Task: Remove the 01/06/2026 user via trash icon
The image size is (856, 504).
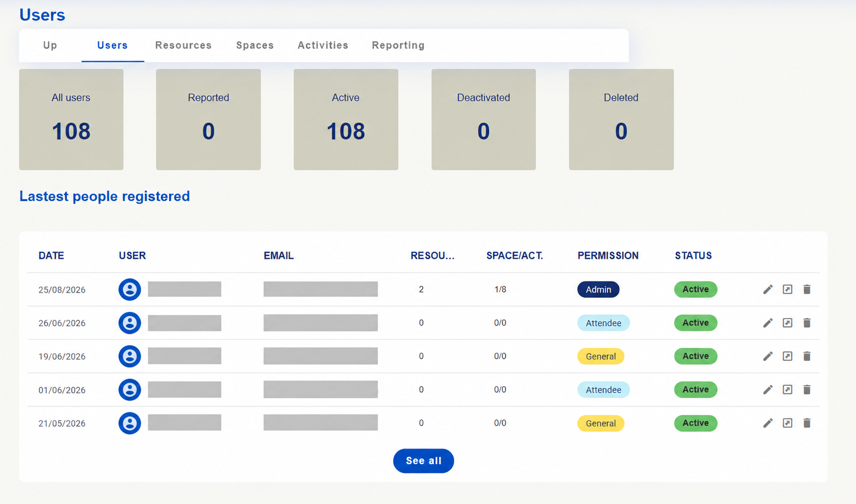Action: tap(807, 390)
